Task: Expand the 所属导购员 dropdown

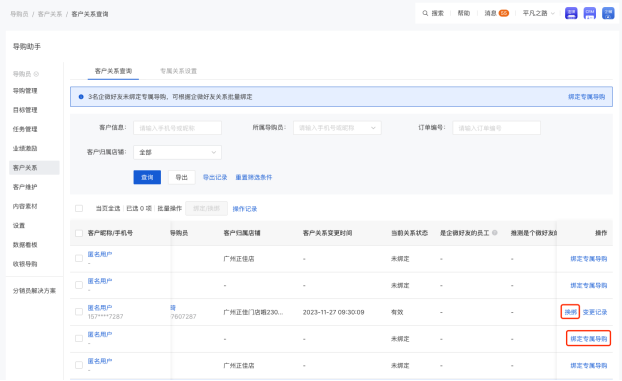Action: 337,128
